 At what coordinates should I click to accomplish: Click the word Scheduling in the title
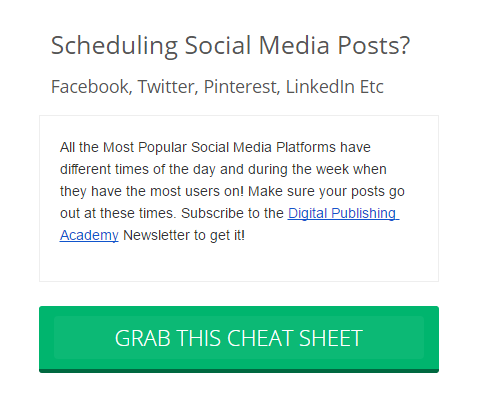pos(114,46)
